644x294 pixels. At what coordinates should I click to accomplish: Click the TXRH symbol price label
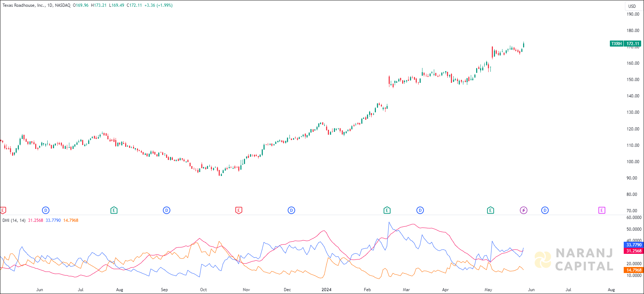pos(617,44)
